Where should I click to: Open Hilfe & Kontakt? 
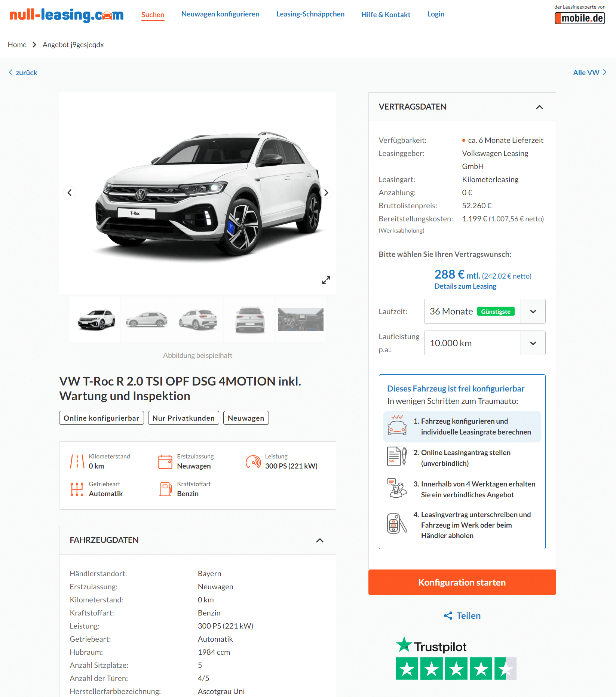click(386, 15)
